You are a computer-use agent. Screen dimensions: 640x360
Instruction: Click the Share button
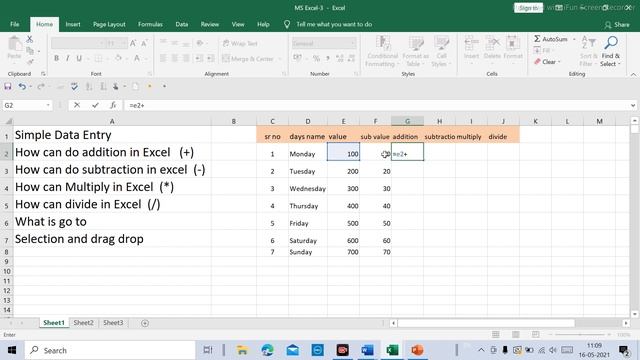point(617,25)
